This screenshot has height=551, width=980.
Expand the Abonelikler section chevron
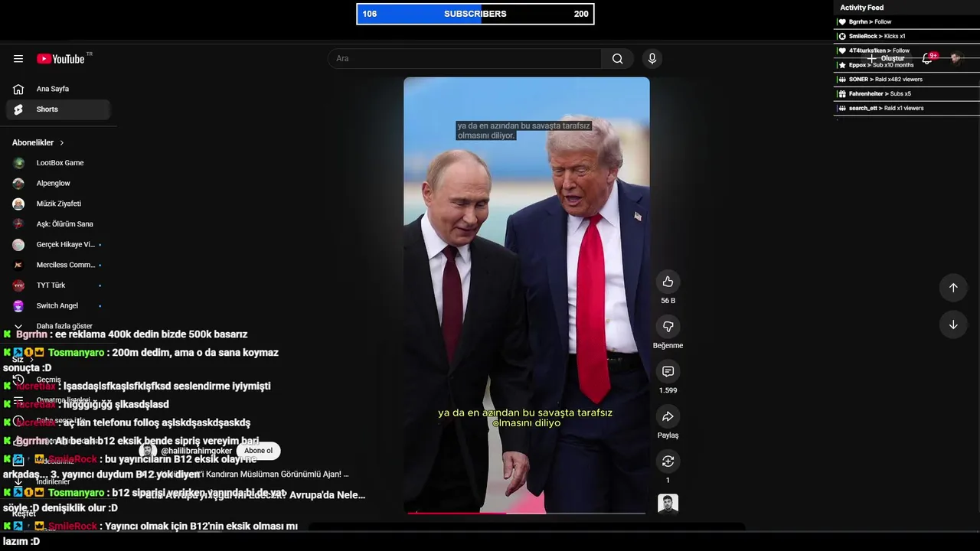click(x=62, y=143)
